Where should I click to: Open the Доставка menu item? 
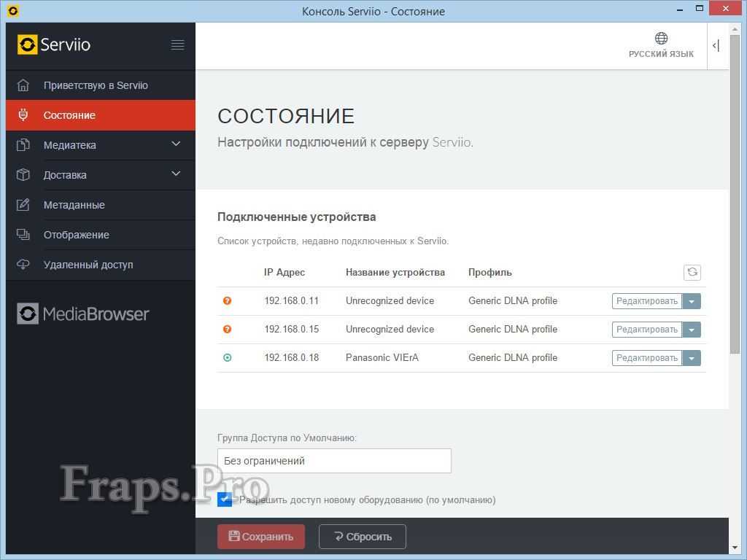coord(101,175)
